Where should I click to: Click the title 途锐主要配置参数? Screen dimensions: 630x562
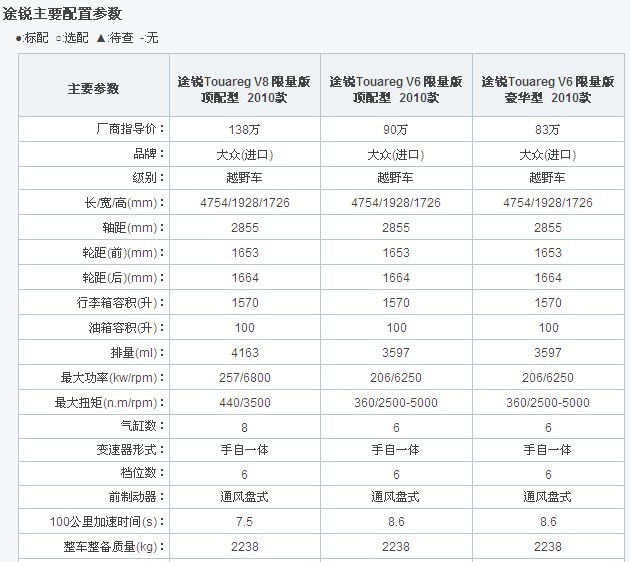(62, 14)
